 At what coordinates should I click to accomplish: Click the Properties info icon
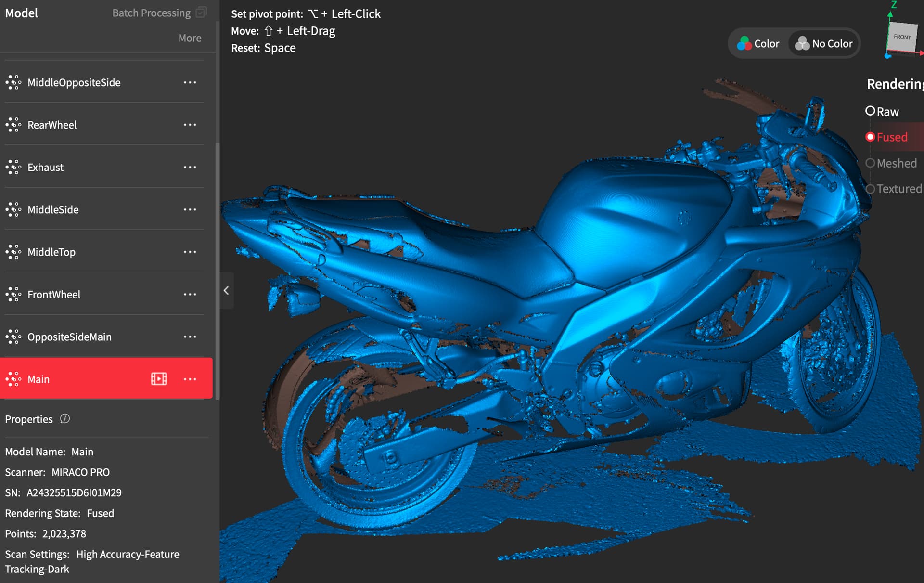tap(65, 419)
